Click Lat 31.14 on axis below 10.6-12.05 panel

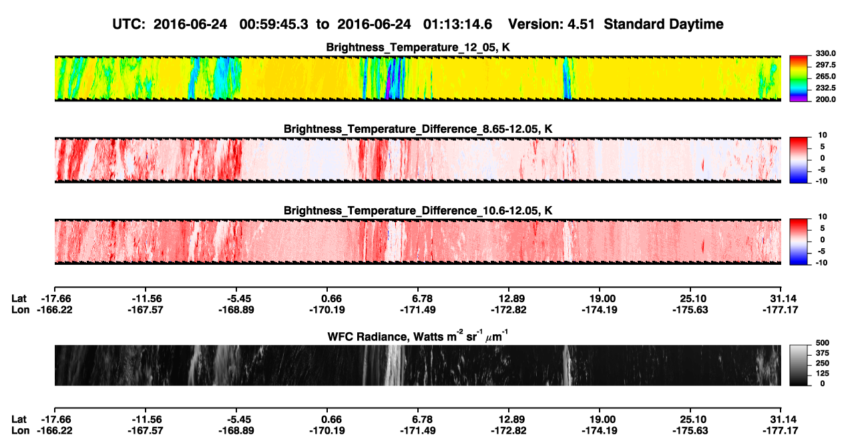tap(781, 298)
